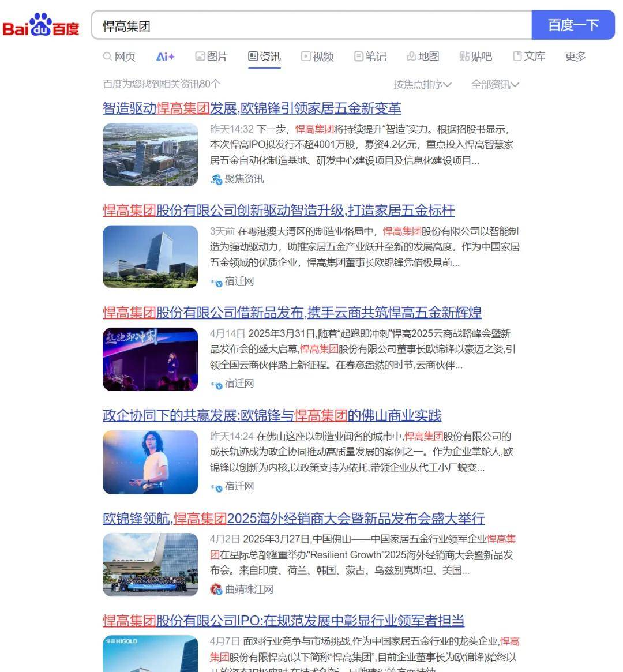This screenshot has width=623, height=672.
Task: Click the 聚焦资讯 source icon
Action: tap(216, 179)
